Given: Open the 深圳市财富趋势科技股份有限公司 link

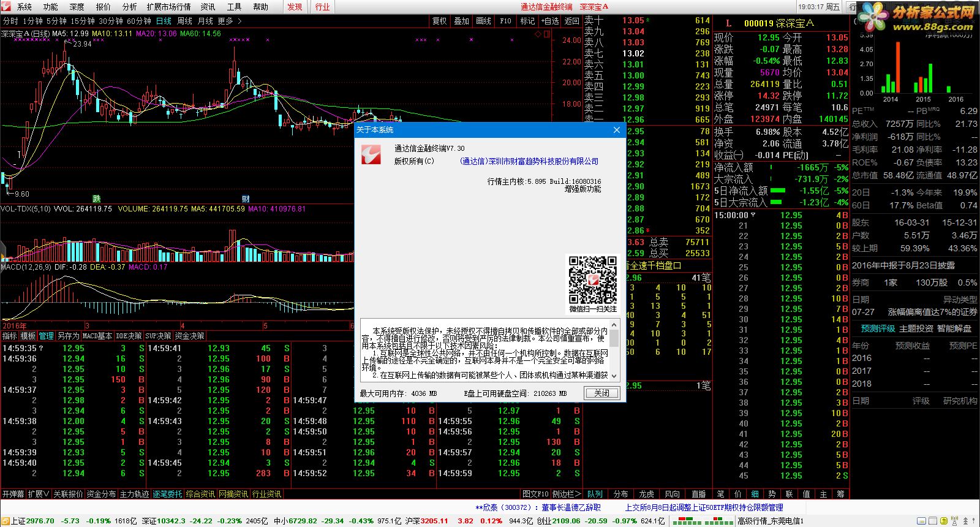Looking at the screenshot, I should pos(529,161).
